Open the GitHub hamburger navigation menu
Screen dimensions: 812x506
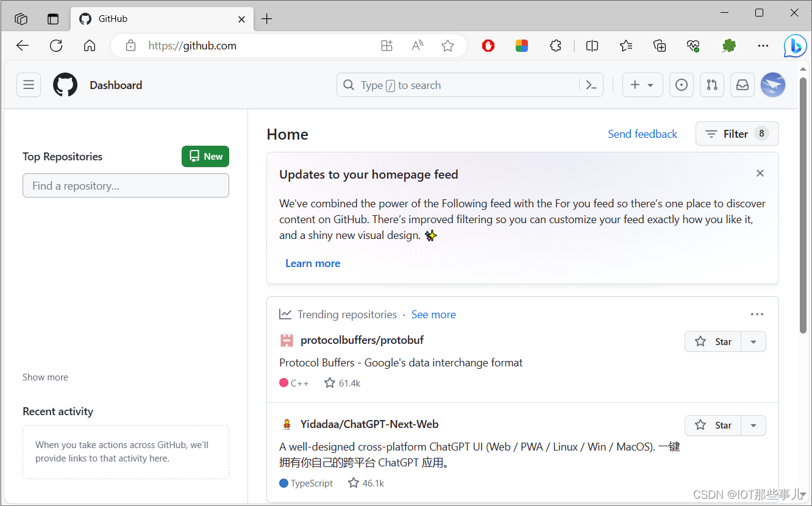pyautogui.click(x=29, y=85)
